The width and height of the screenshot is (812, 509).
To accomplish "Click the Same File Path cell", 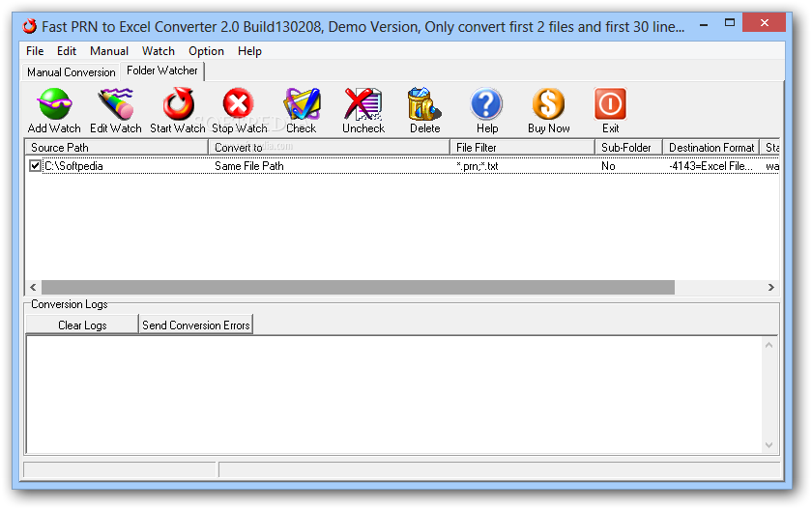I will (x=249, y=166).
